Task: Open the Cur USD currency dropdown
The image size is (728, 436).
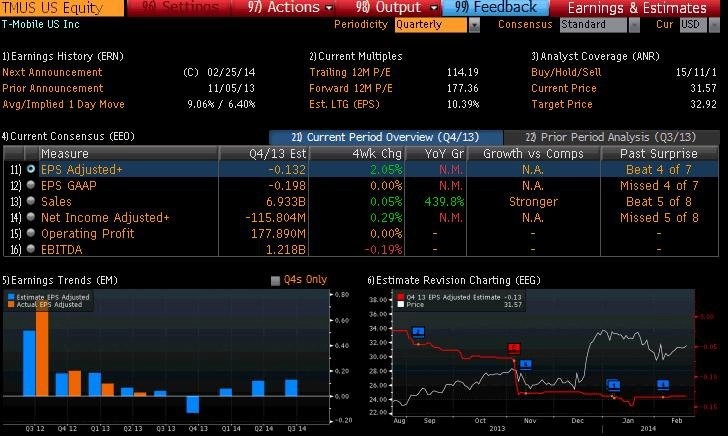Action: (x=693, y=25)
